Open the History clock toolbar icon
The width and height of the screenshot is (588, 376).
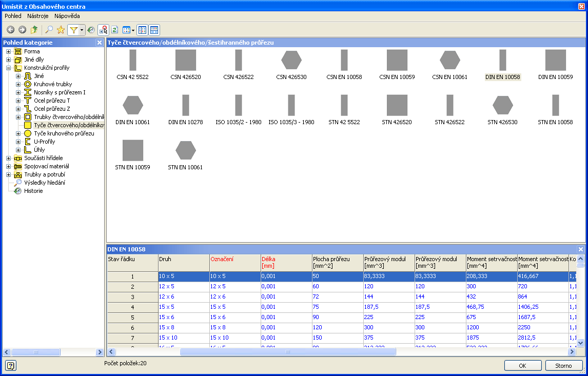(x=91, y=30)
